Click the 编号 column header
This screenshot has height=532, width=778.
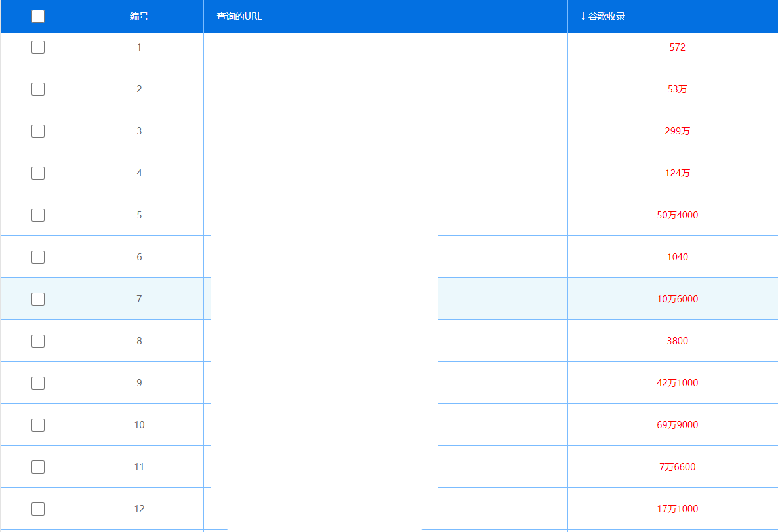point(139,16)
